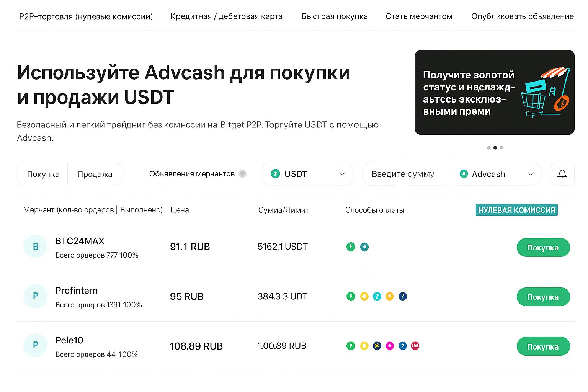This screenshot has width=588, height=392.
Task: Click the USDT coin icon in selector
Action: pyautogui.click(x=275, y=174)
